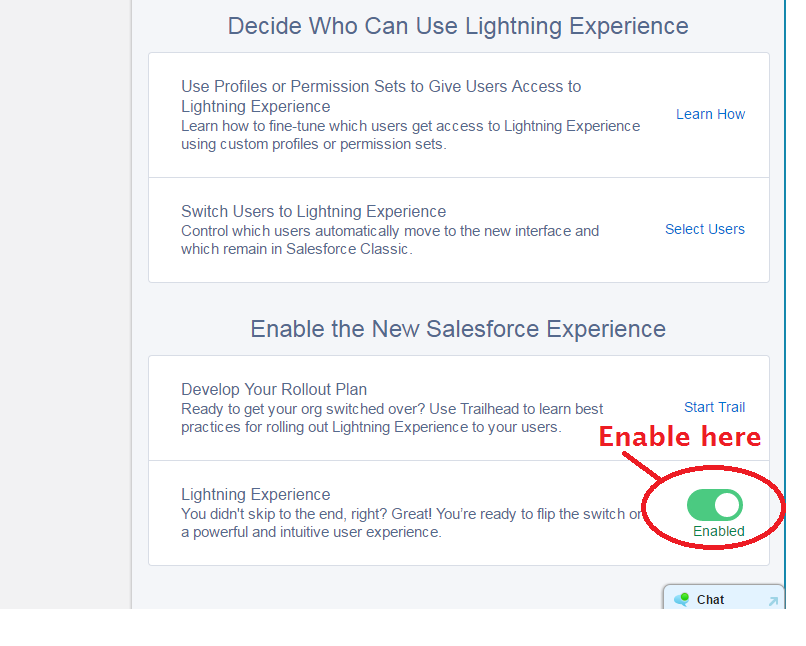
Task: Open the Select Users link
Action: pos(705,229)
